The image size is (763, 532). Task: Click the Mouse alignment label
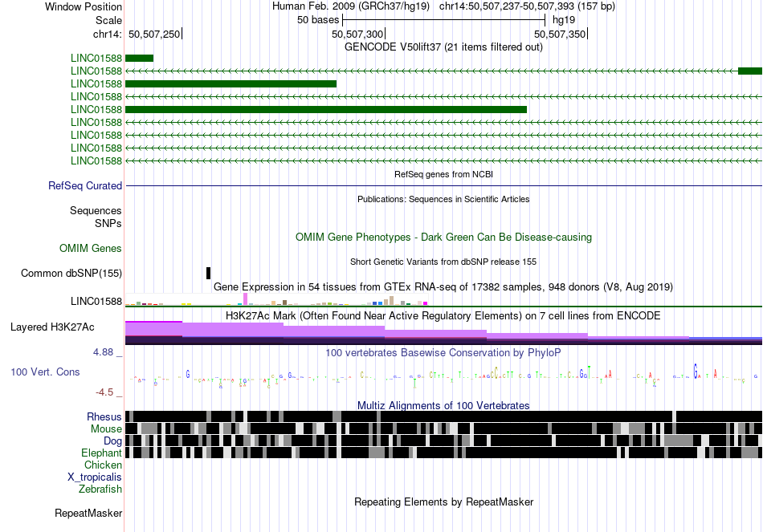tap(106, 429)
